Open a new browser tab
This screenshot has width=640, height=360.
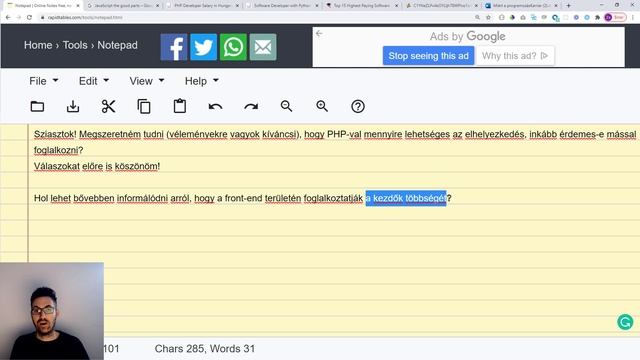[x=568, y=6]
